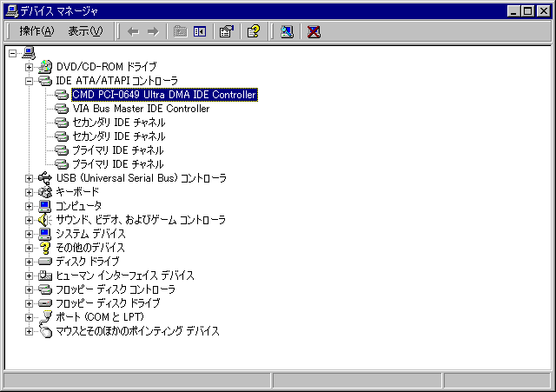Click the デバイス マネージャ title bar icon
This screenshot has width=556, height=392.
(12, 11)
